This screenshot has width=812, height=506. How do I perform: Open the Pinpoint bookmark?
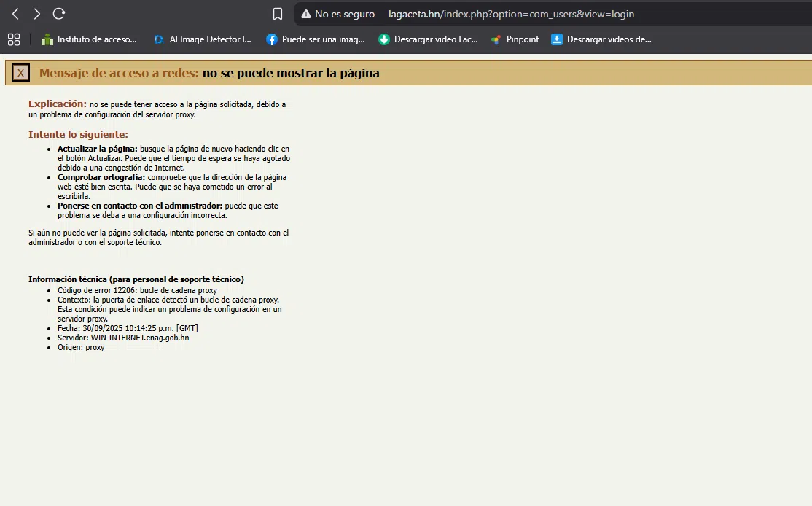pos(515,39)
